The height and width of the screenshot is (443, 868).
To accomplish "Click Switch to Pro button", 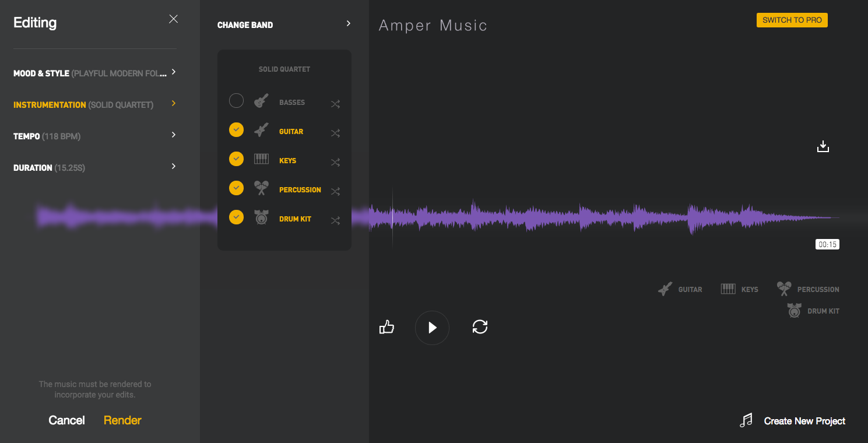I will tap(792, 20).
